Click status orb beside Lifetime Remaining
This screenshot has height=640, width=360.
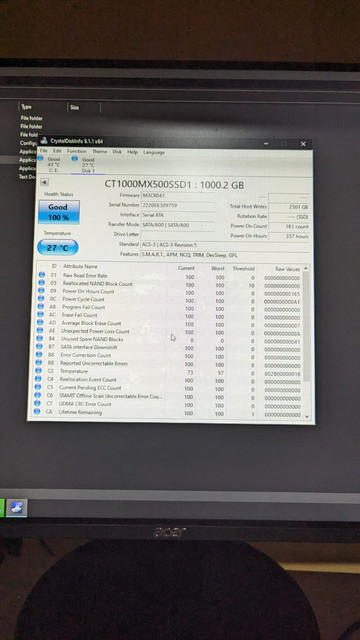click(x=37, y=412)
